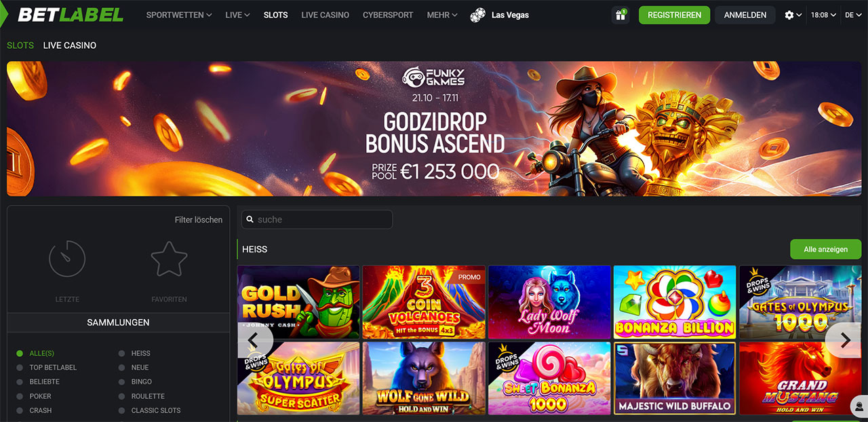Image resolution: width=868 pixels, height=422 pixels.
Task: Switch to the Live Casino tab
Action: click(70, 45)
